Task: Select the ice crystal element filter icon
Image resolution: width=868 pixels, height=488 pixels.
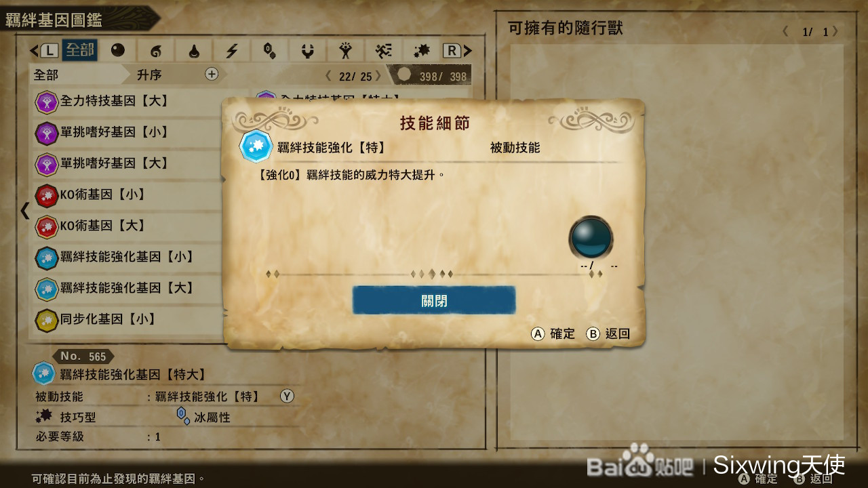Action: pos(270,51)
